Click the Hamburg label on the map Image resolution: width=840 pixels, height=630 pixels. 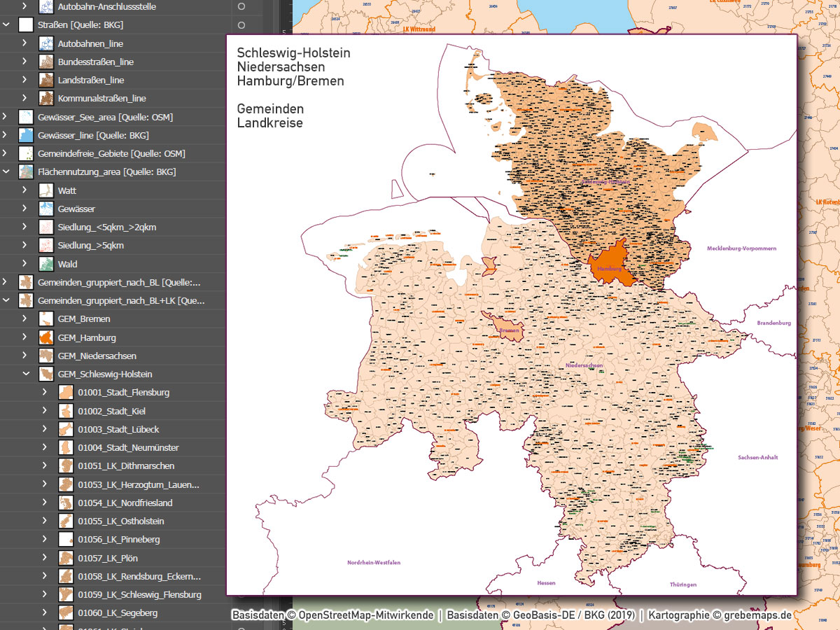[x=610, y=269]
